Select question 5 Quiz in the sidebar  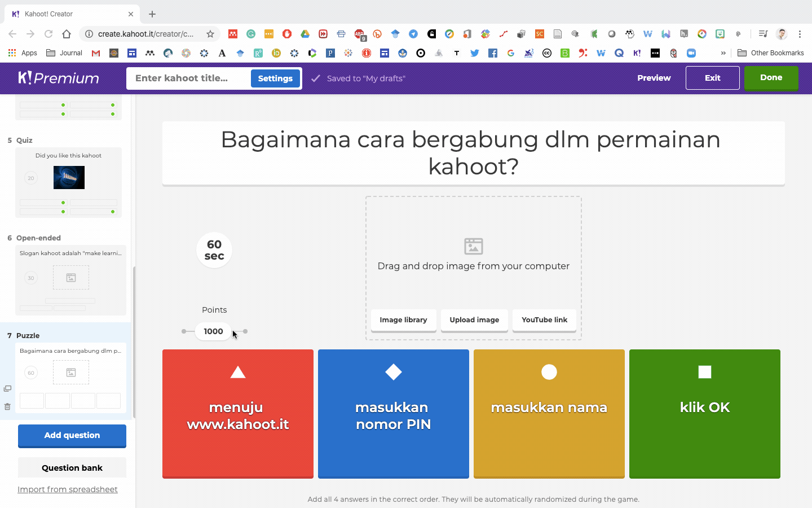click(68, 183)
